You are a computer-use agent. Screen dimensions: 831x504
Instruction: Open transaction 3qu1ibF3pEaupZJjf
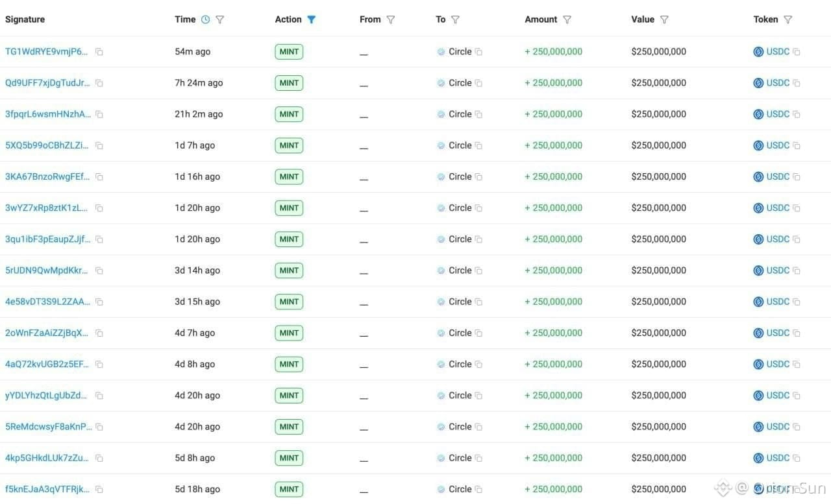point(48,239)
